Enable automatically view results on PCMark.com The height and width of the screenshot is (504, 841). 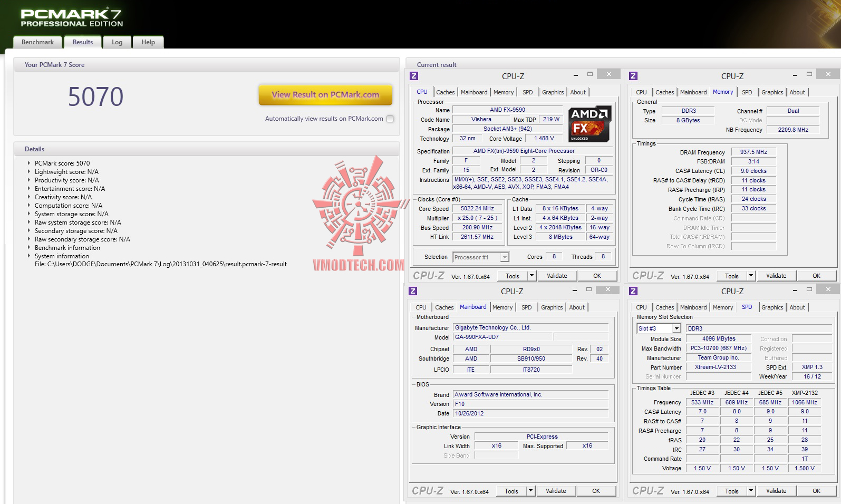390,119
